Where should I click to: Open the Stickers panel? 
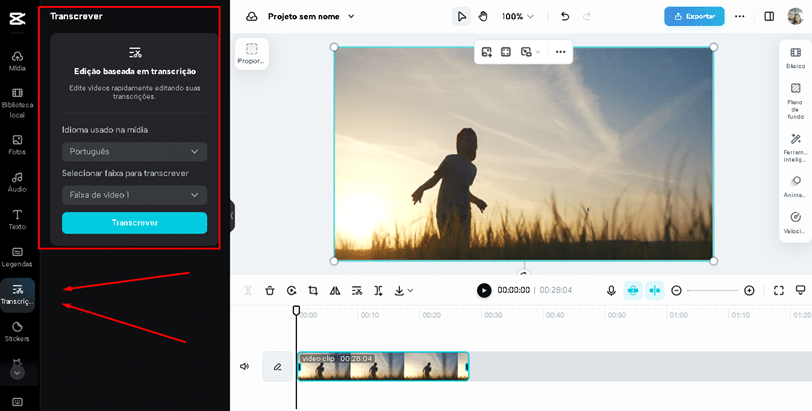tap(17, 331)
